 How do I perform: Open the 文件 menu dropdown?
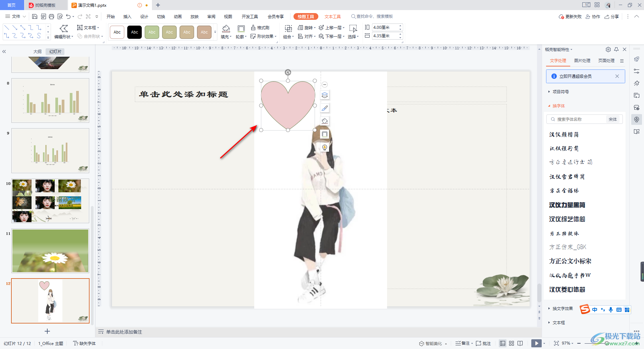point(15,16)
